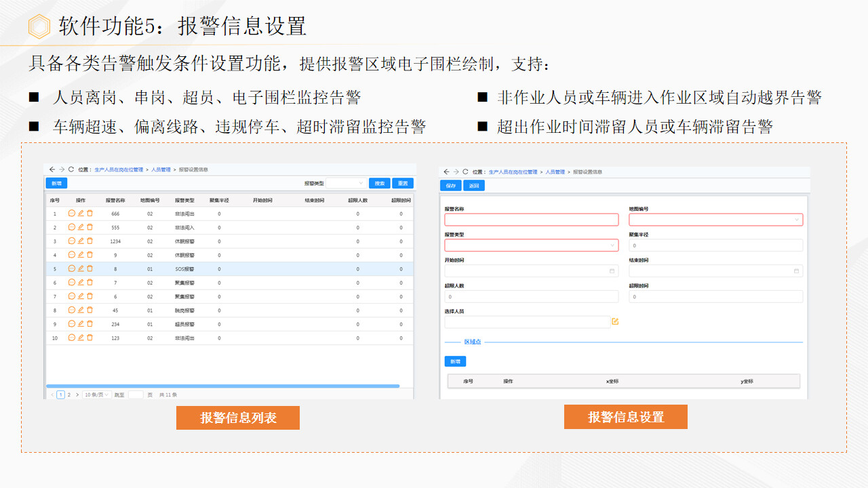Click the 报警信息列表 orange label

[238, 418]
